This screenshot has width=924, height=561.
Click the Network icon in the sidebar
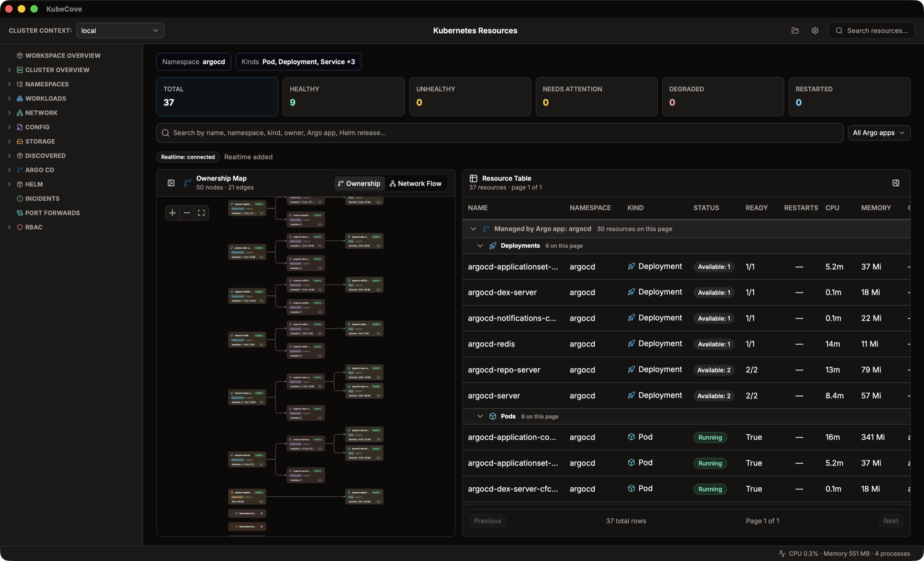(20, 112)
